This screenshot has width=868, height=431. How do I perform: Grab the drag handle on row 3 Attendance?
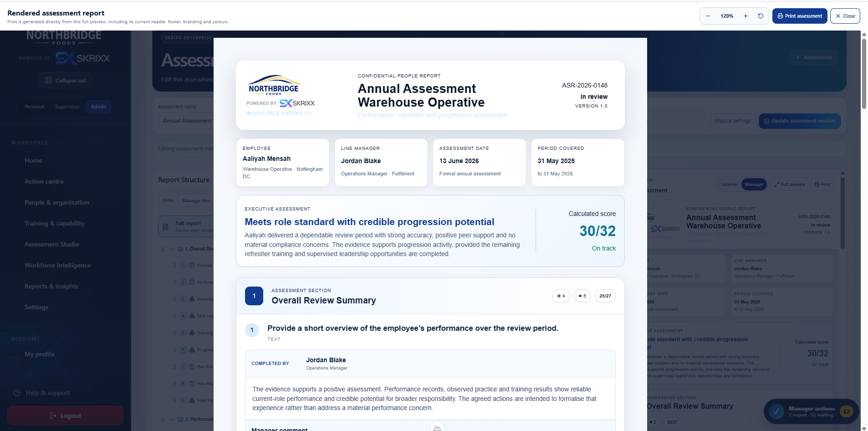(x=174, y=299)
